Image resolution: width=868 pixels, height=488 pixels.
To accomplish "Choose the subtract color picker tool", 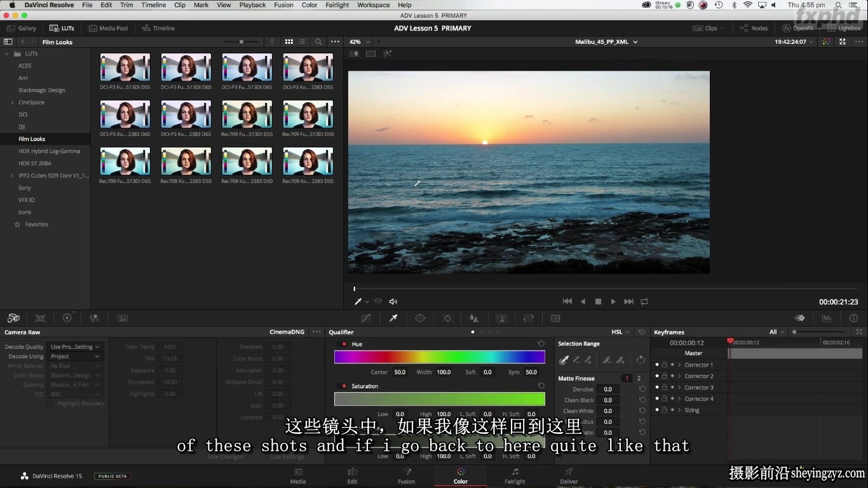I will tap(576, 360).
